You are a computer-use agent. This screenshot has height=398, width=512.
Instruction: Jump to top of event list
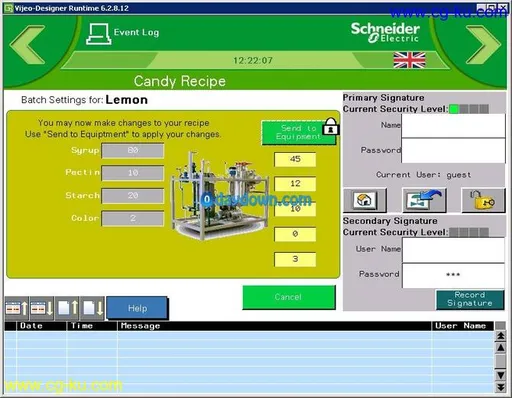point(500,336)
